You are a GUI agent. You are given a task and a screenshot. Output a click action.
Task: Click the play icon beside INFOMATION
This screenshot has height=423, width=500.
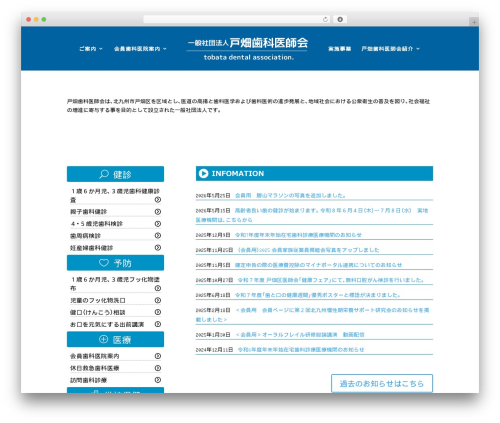click(203, 173)
